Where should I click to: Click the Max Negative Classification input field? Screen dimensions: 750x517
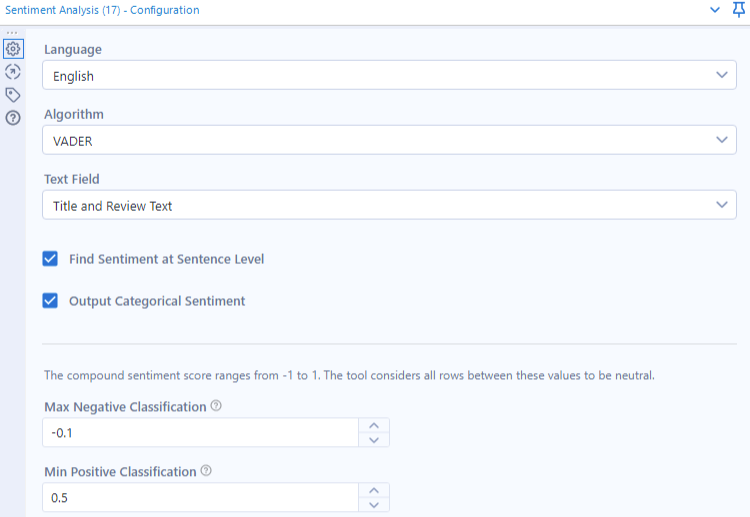pos(200,433)
